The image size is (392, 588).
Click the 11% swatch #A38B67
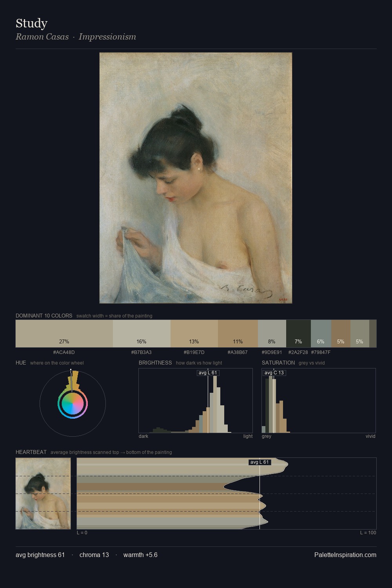[x=238, y=334]
